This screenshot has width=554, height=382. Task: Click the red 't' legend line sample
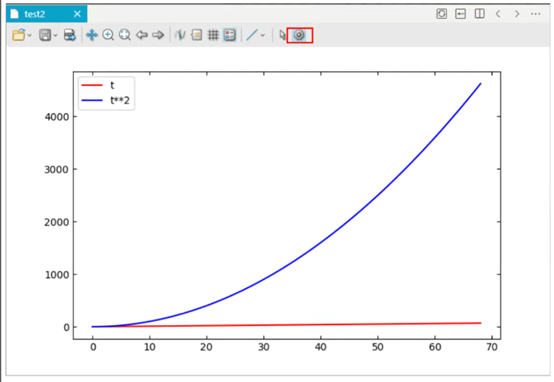(x=92, y=85)
